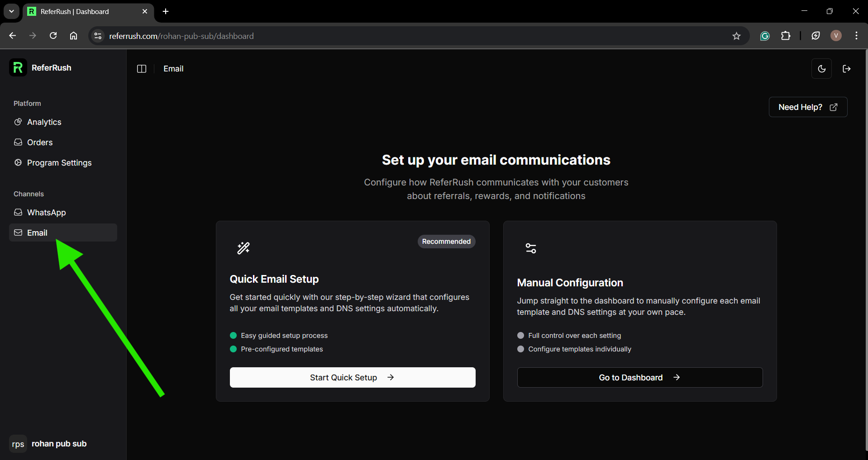Click the Orders inbox icon

click(18, 142)
